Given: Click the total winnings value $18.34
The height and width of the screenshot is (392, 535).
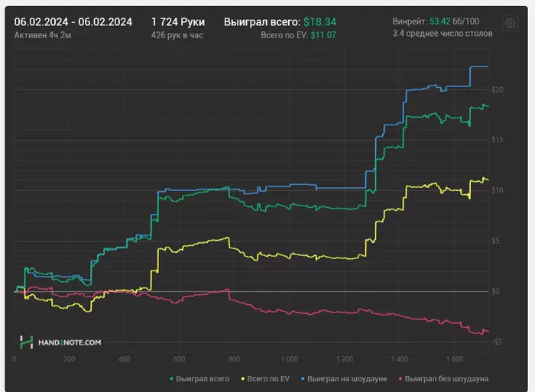Looking at the screenshot, I should [x=319, y=22].
